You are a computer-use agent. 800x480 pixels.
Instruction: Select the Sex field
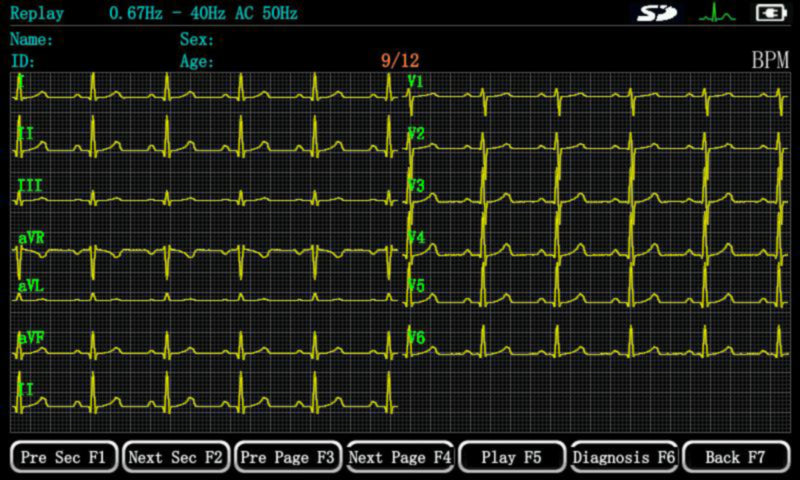[196, 39]
